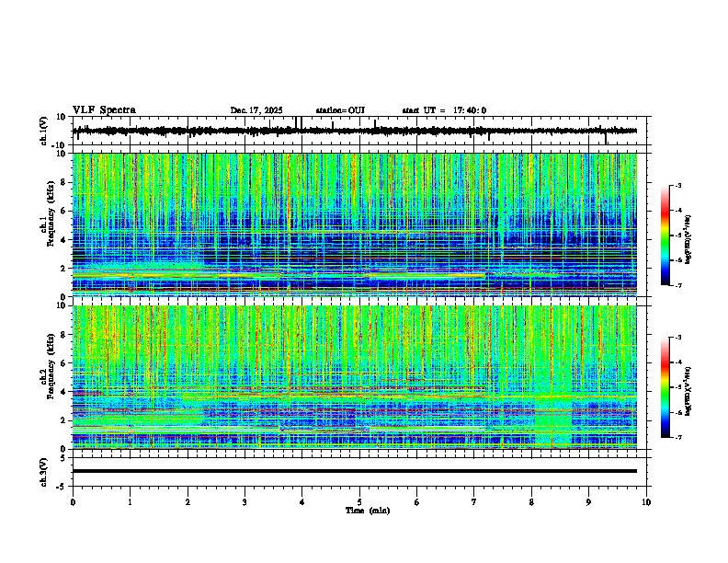Click the ch.2 "Frequency (kHz)" axis label
The width and height of the screenshot is (728, 563).
tap(51, 365)
